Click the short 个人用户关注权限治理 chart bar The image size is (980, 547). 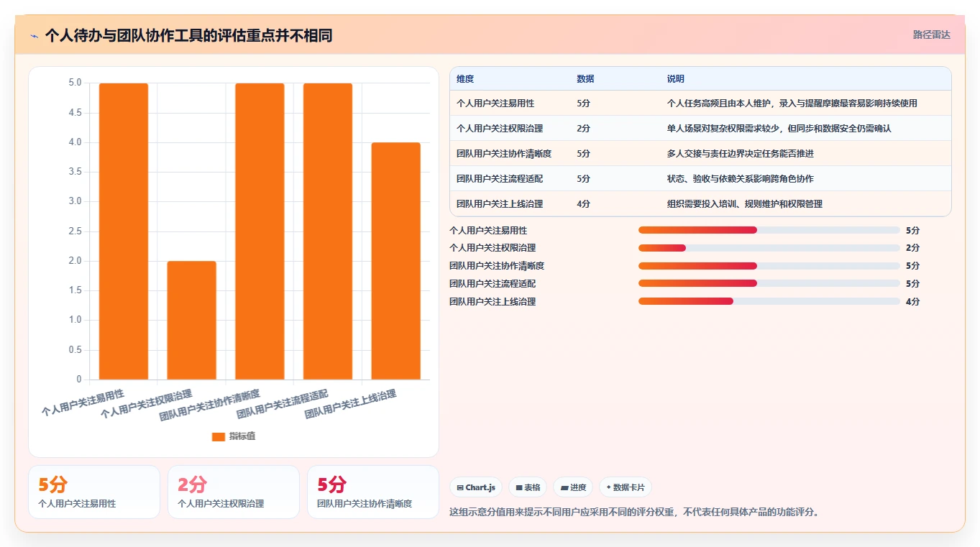pyautogui.click(x=191, y=320)
